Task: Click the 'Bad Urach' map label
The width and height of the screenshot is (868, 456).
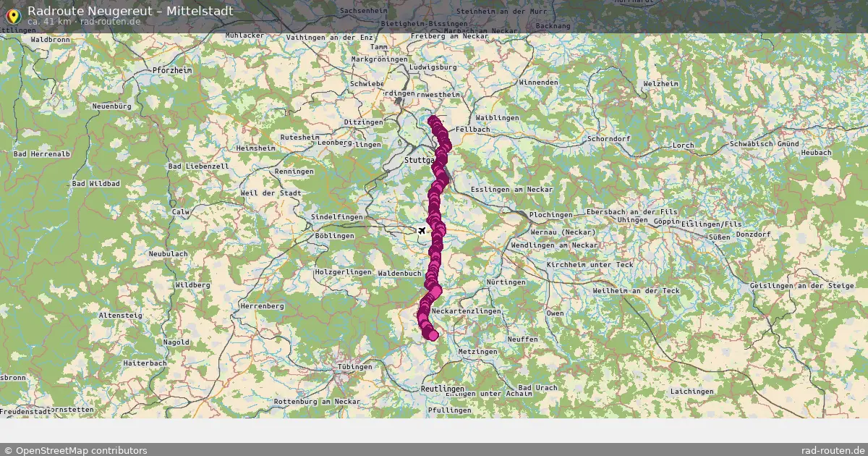Action: tap(538, 388)
